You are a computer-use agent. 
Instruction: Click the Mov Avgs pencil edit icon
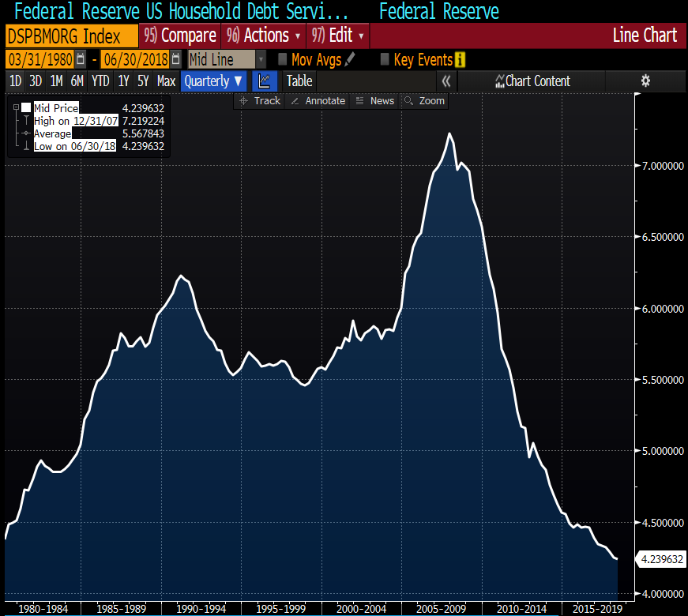point(351,59)
